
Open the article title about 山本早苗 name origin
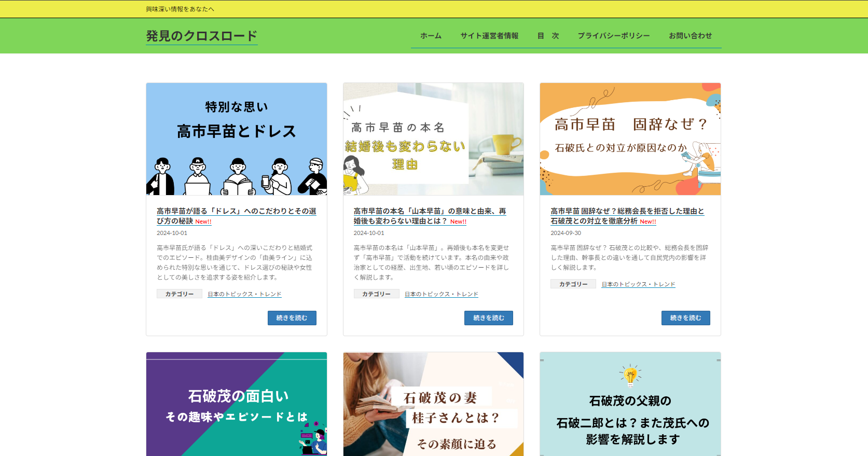[x=430, y=216]
